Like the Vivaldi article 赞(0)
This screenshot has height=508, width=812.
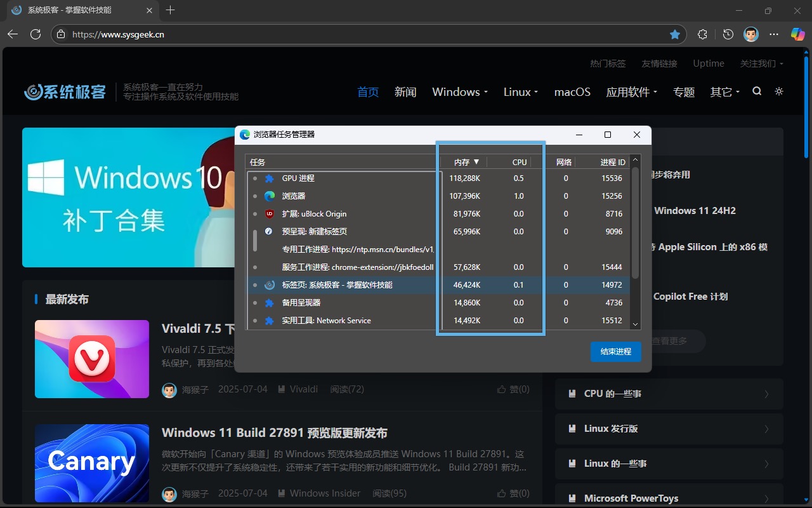[x=513, y=389]
